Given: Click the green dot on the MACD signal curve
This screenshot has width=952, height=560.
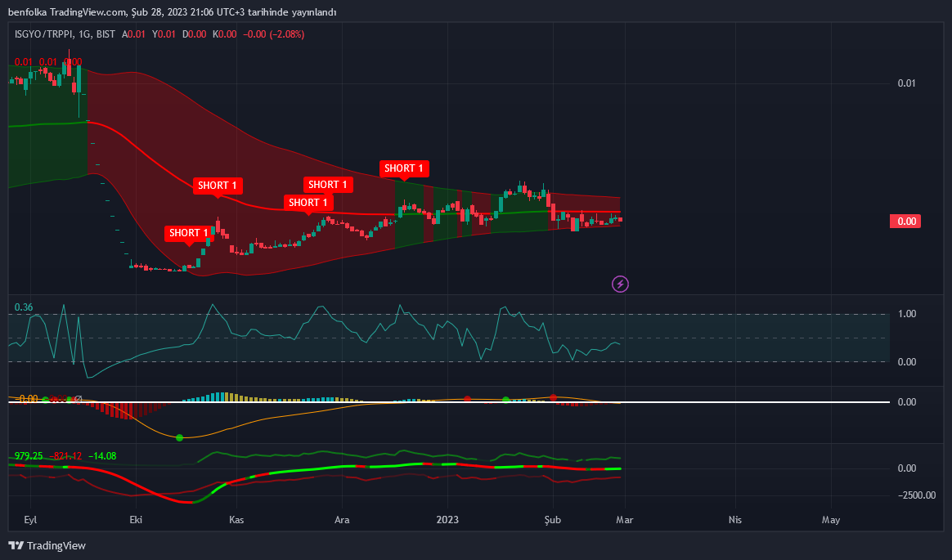Looking at the screenshot, I should (178, 437).
